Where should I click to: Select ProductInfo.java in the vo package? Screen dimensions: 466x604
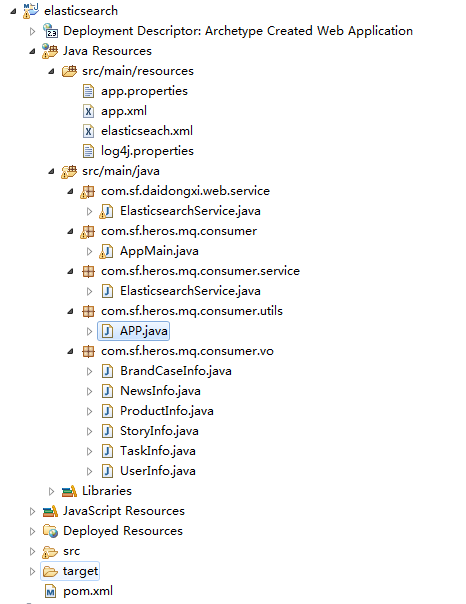[166, 411]
